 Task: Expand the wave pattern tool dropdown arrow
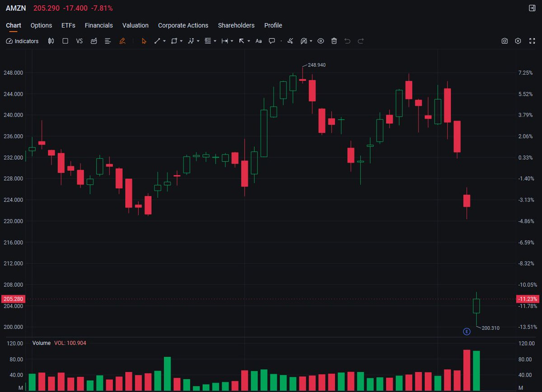coord(198,41)
